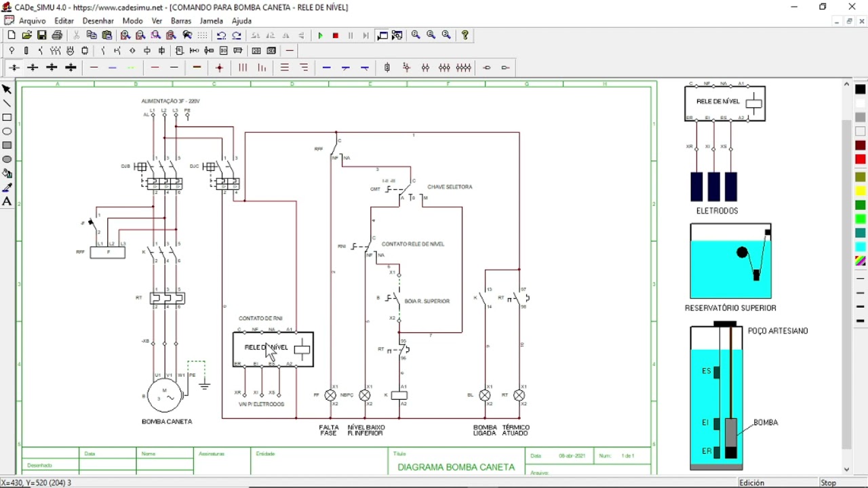The width and height of the screenshot is (868, 488).
Task: Create a new file with New icon
Action: click(12, 35)
